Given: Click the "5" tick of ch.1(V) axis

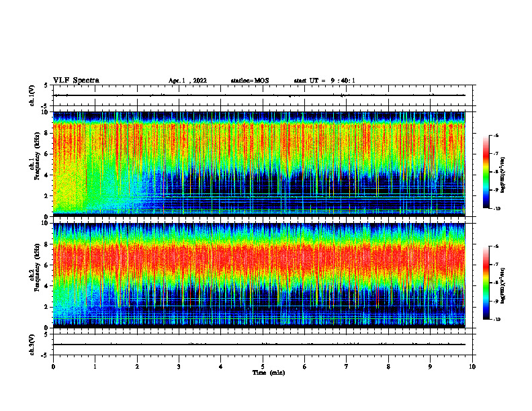Looking at the screenshot, I should pos(46,85).
